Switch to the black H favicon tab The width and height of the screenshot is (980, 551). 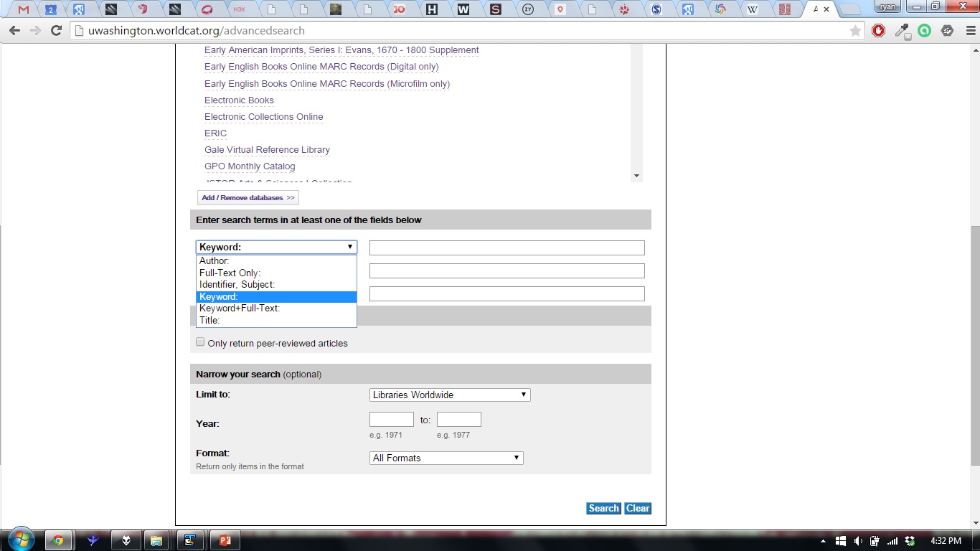pos(431,10)
